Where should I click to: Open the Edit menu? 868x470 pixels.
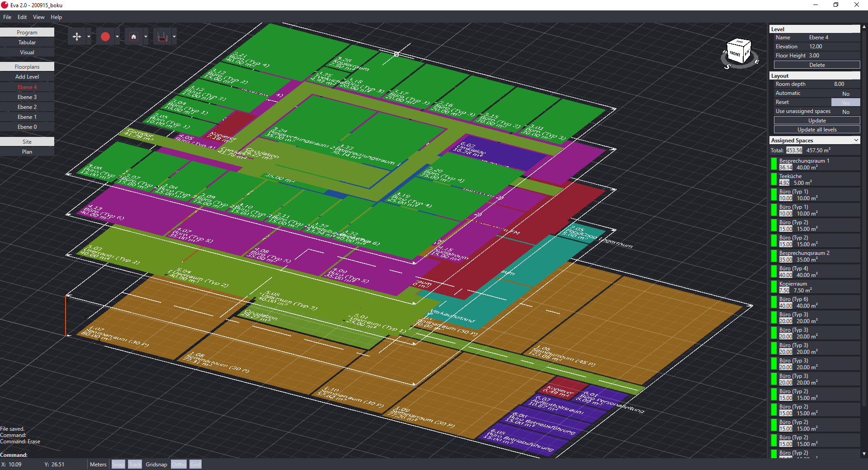22,17
